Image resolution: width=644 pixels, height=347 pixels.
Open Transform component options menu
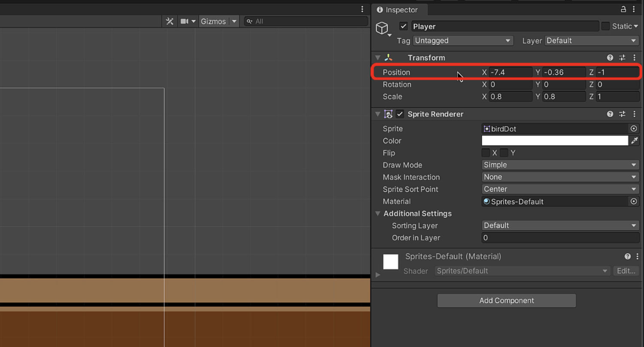pyautogui.click(x=634, y=57)
